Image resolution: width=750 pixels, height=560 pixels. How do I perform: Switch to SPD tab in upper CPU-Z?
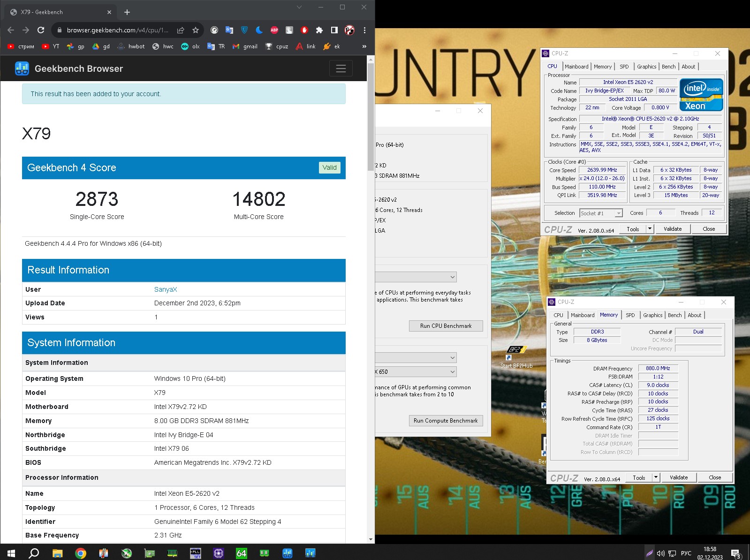(x=624, y=67)
